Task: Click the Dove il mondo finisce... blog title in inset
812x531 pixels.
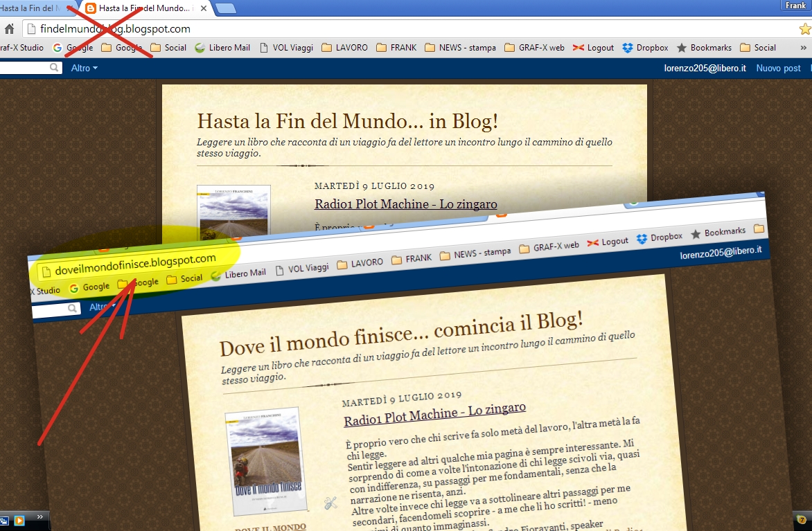Action: (401, 334)
